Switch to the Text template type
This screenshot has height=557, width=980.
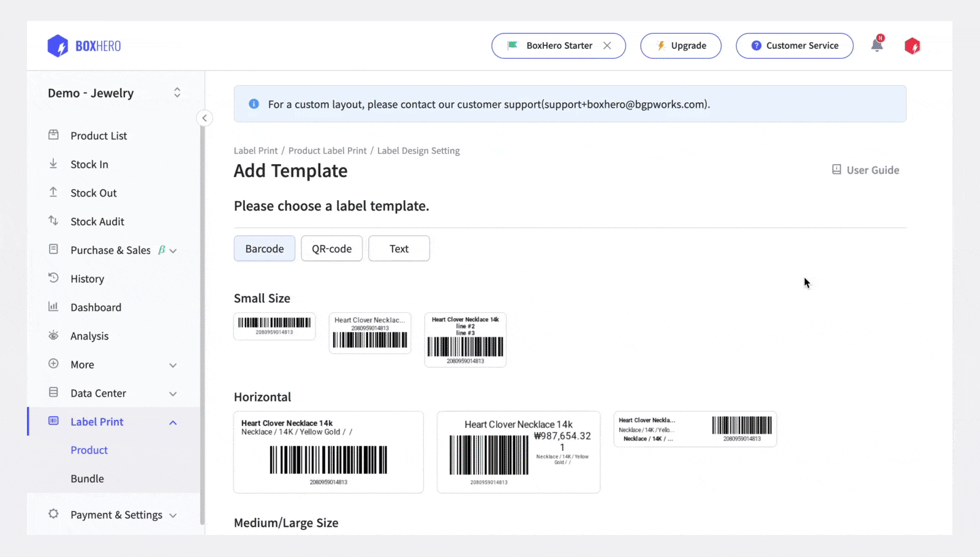pos(399,249)
